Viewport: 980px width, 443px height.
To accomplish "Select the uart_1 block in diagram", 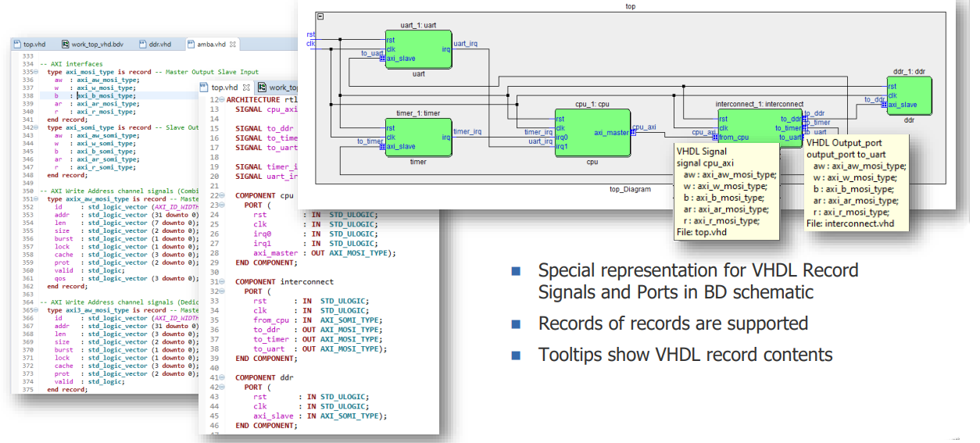I will (x=418, y=48).
